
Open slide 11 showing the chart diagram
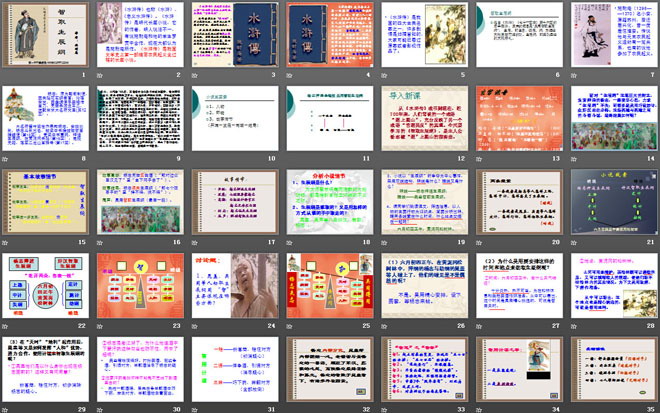click(330, 119)
